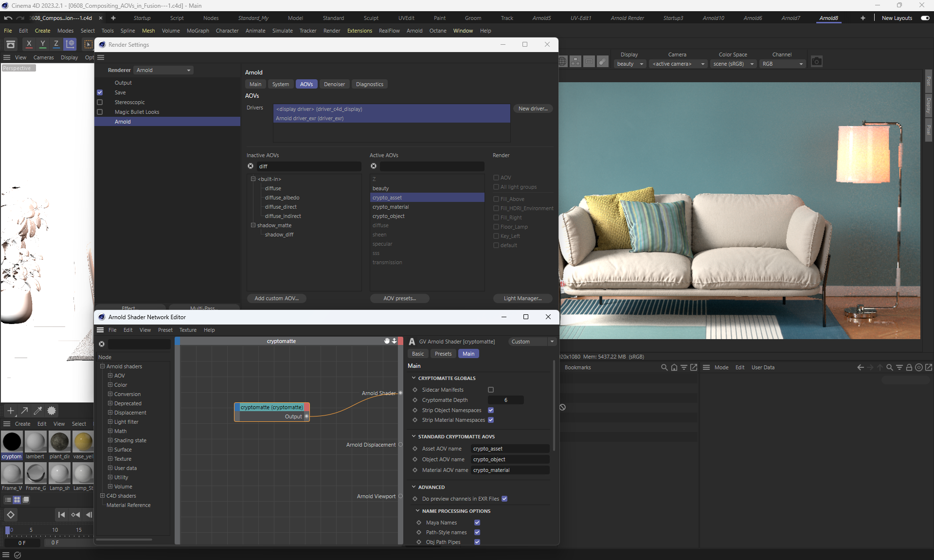This screenshot has width=934, height=560.
Task: Clear the 'diff' Inactive AOVs search filter
Action: pos(251,166)
